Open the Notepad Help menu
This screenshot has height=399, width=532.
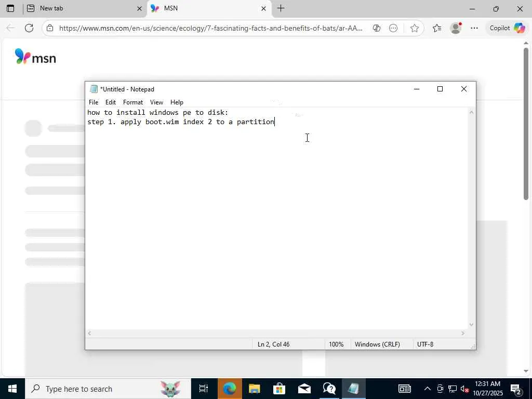[177, 102]
